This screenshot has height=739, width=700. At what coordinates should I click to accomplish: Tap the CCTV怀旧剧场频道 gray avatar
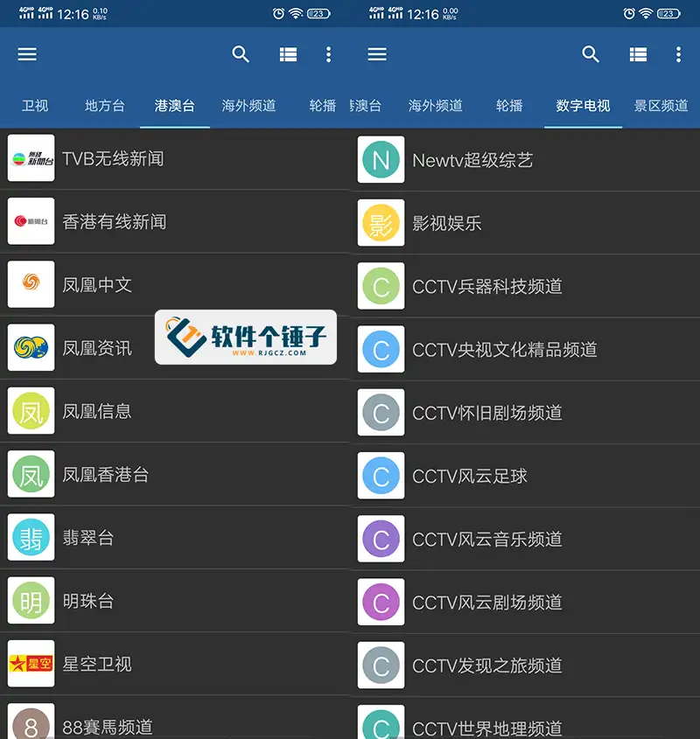[x=381, y=413]
